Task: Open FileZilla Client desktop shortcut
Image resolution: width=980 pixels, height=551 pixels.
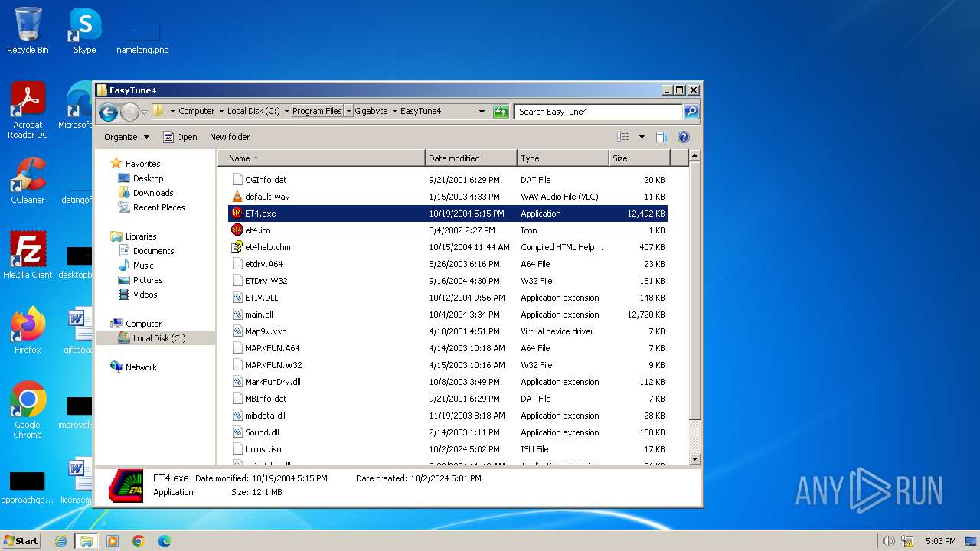Action: click(28, 256)
